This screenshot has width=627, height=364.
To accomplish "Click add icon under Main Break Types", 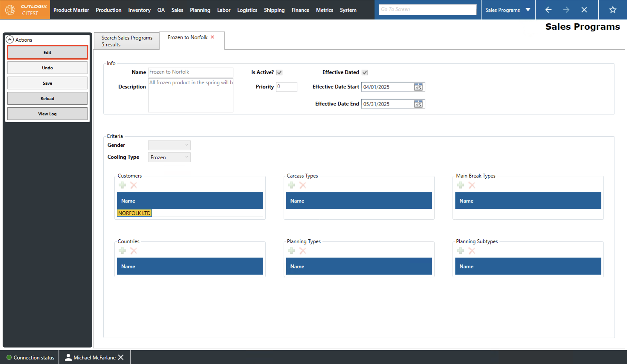I will tap(460, 185).
